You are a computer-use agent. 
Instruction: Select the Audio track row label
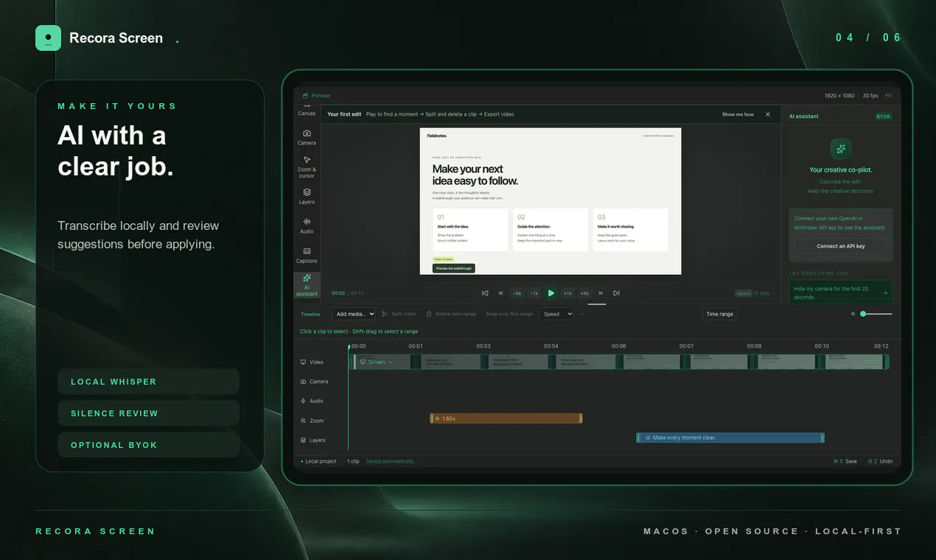click(x=312, y=401)
